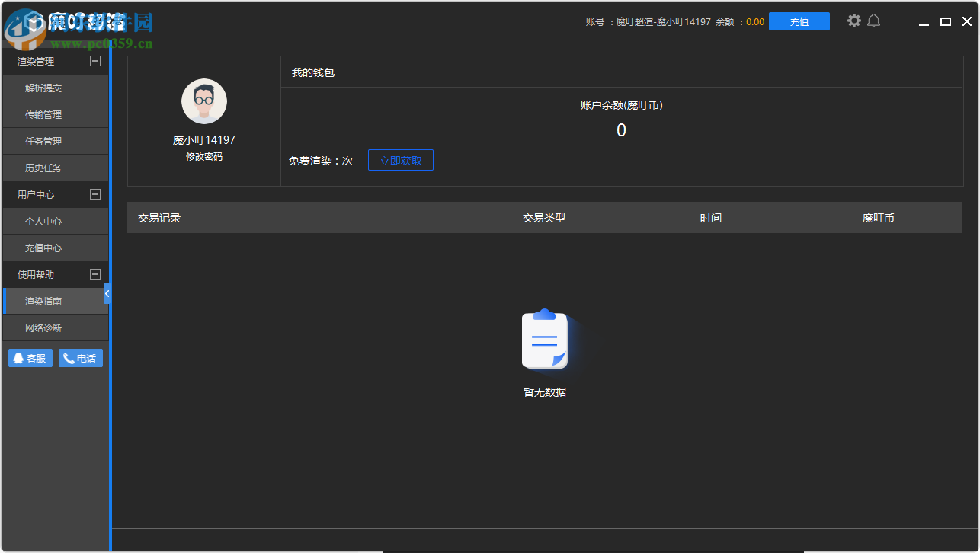Switch to 个人中心 personal center
The width and height of the screenshot is (980, 553).
[53, 220]
